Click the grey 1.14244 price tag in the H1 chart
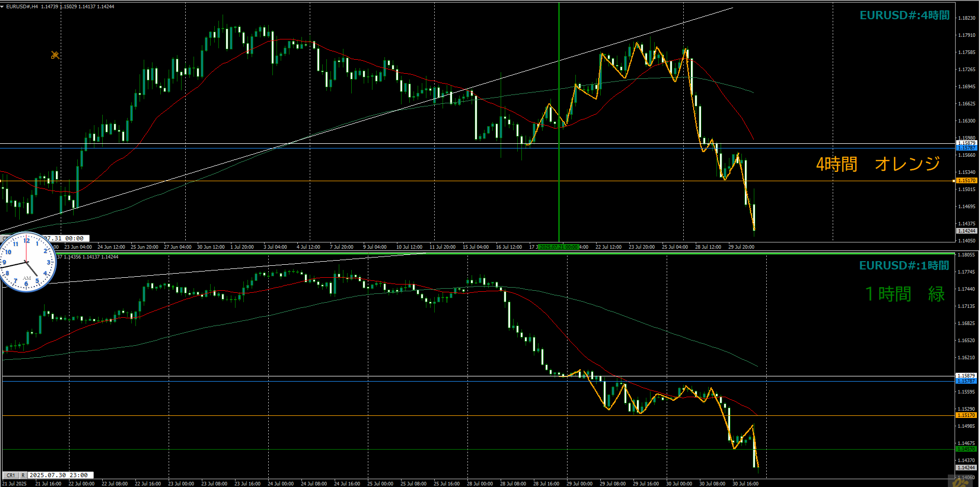 (967, 468)
